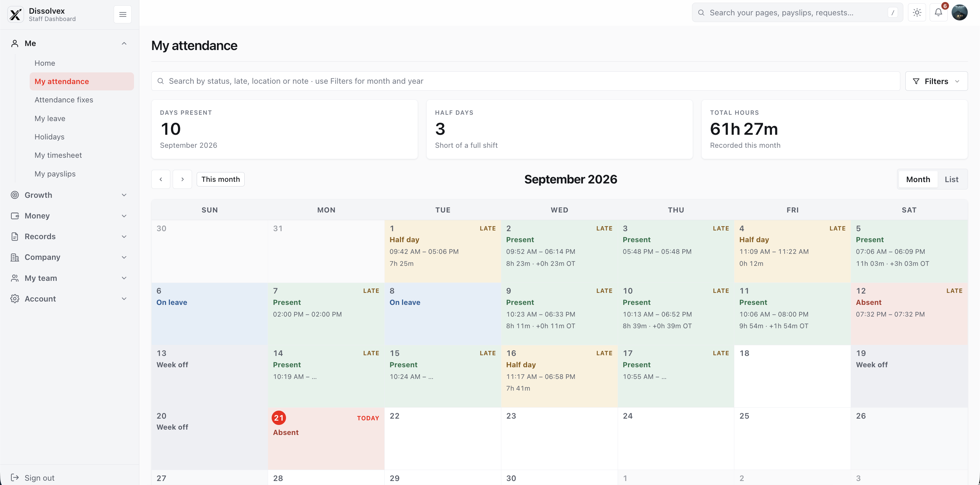Click the Account gear icon

coord(15,299)
